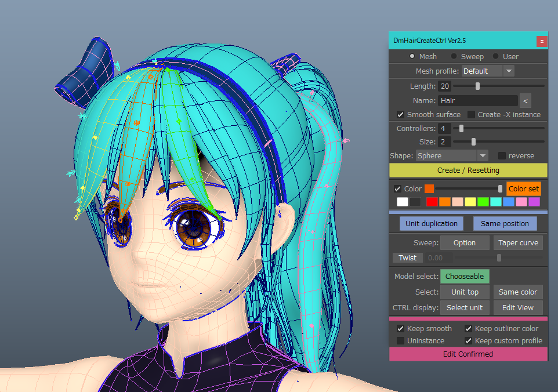This screenshot has width=558, height=392.
Task: Open the Sweep Option button
Action: (x=465, y=242)
